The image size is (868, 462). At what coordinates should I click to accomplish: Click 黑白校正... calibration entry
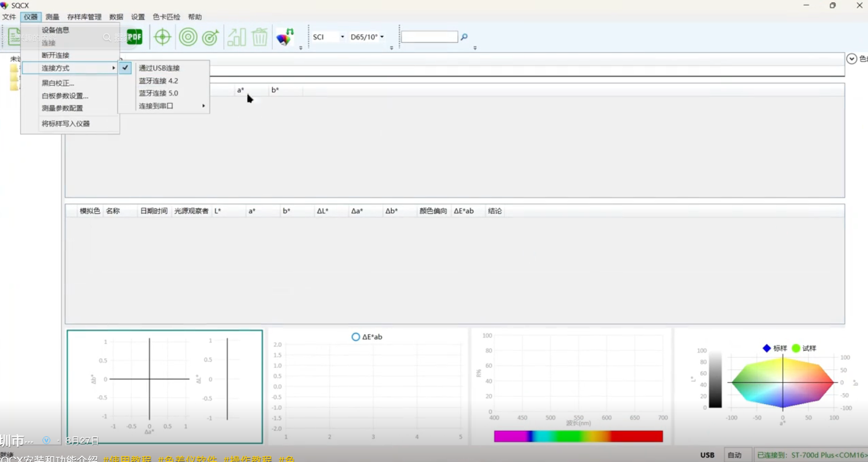coord(58,83)
